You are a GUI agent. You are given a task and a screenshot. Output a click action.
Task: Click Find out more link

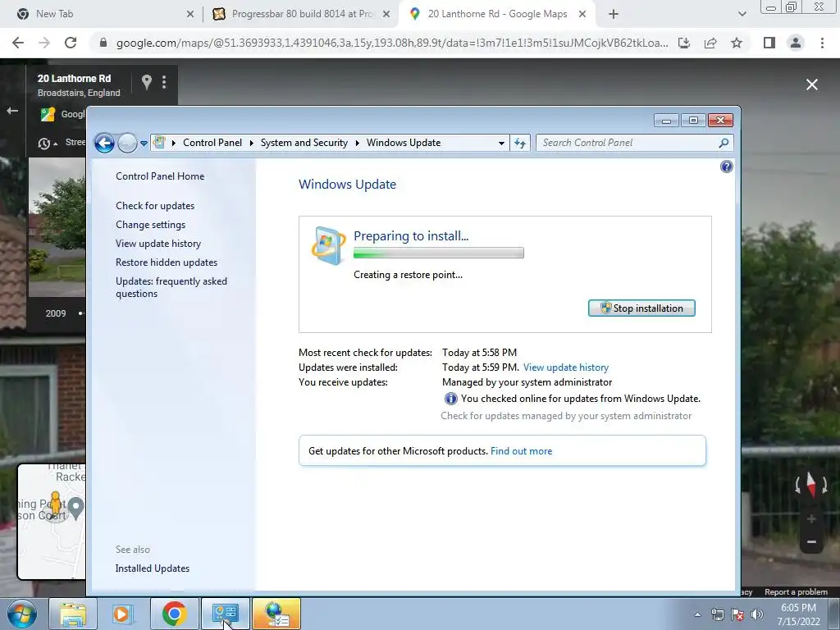coord(521,451)
